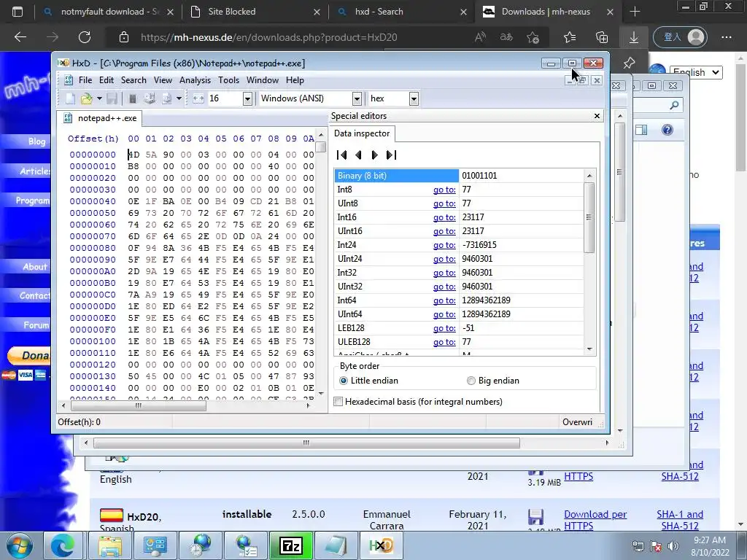This screenshot has width=747, height=560.
Task: Open the View menu in HxD
Action: point(163,80)
